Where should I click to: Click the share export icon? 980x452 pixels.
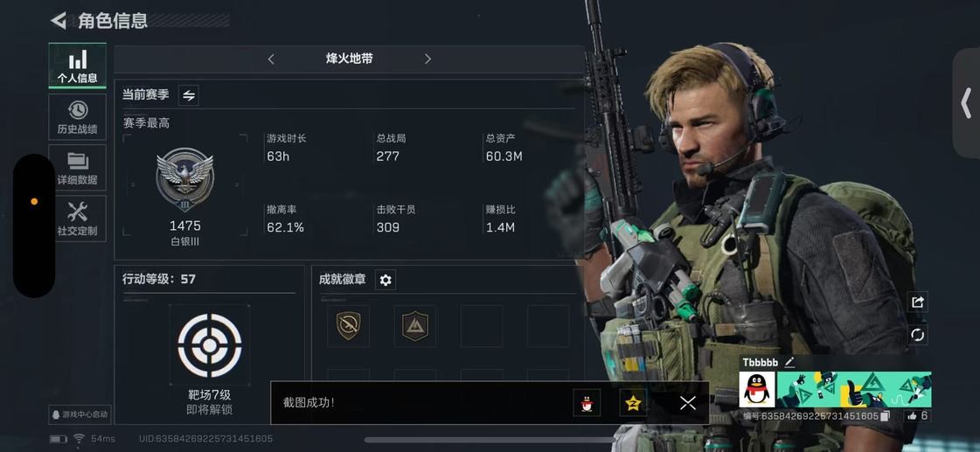(918, 302)
